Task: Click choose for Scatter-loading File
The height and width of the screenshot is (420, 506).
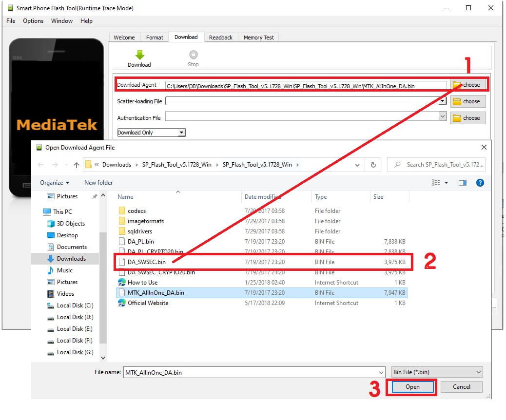Action: (467, 101)
